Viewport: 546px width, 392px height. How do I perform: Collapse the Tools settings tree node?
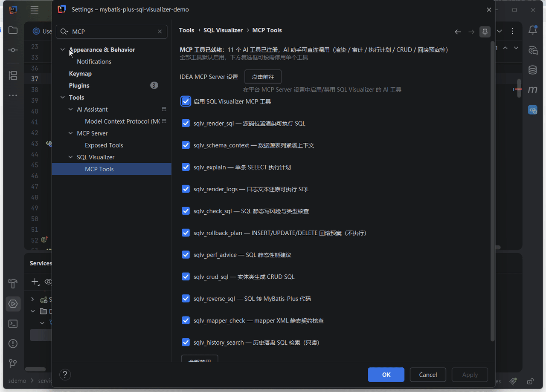(63, 97)
